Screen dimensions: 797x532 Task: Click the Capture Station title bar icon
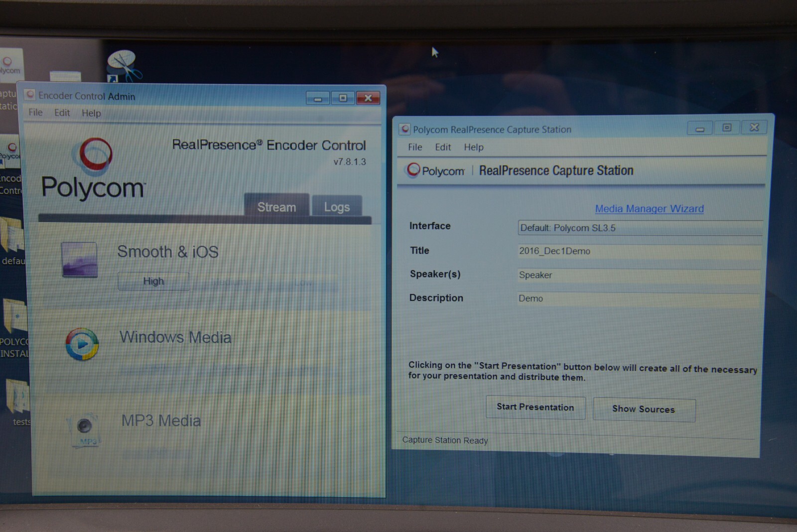405,130
